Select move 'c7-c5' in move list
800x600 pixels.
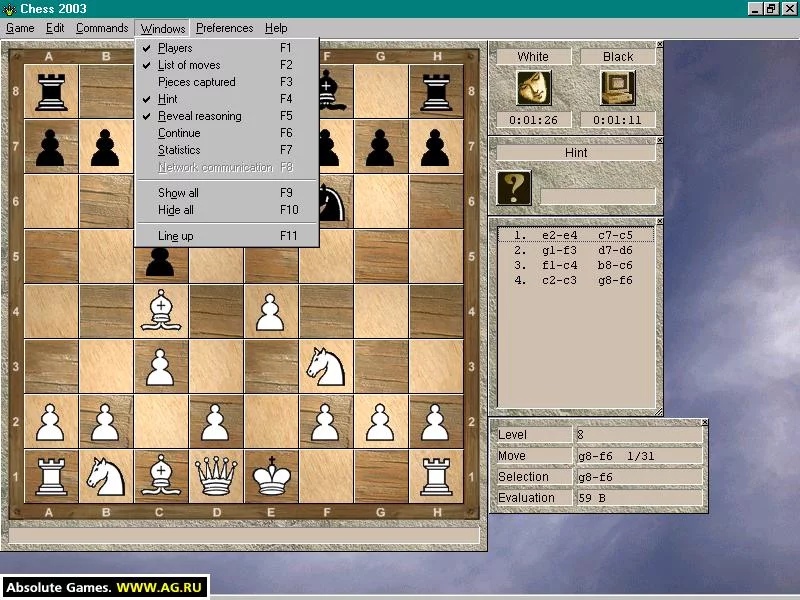(x=615, y=235)
